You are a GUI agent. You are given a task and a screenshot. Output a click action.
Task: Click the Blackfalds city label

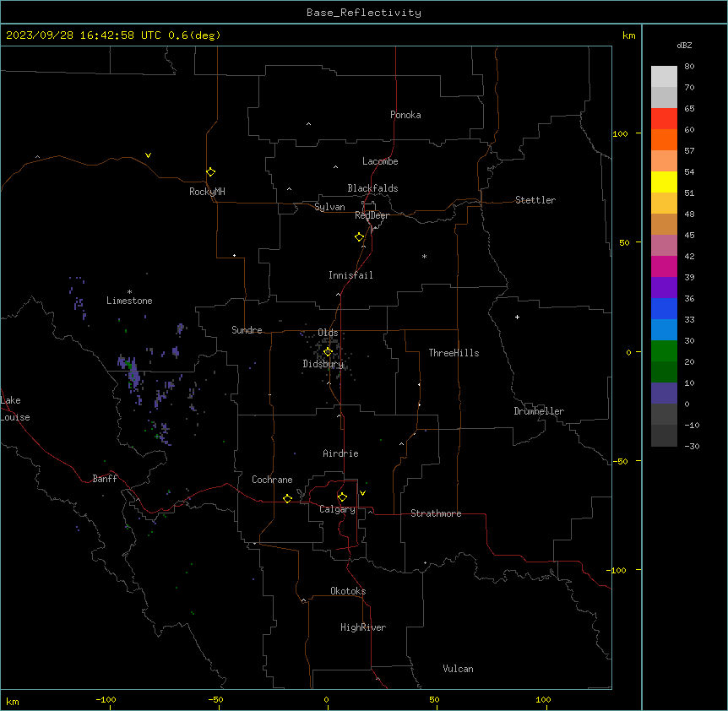[x=372, y=188]
